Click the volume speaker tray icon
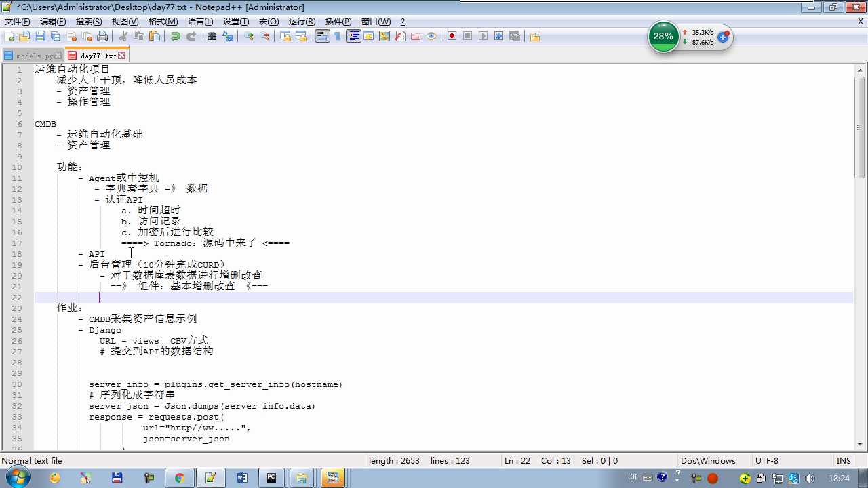 click(810, 478)
